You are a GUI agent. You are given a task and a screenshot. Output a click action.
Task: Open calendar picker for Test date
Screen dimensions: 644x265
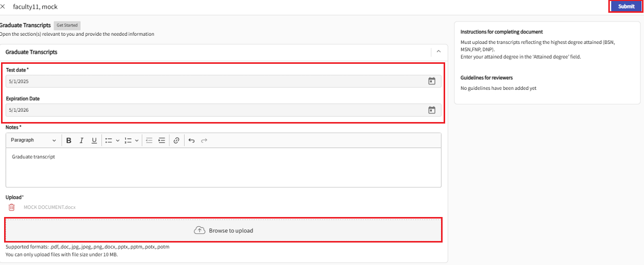[431, 81]
